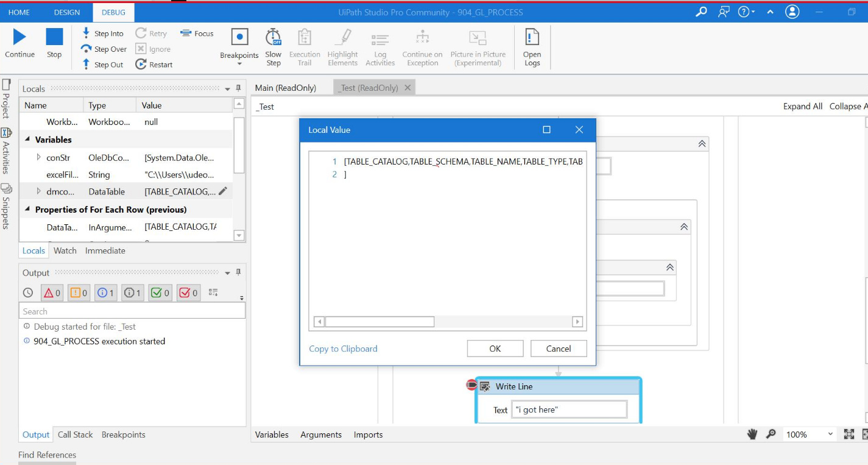The image size is (868, 465).
Task: Expand the dmco DataTable variable row
Action: (38, 191)
